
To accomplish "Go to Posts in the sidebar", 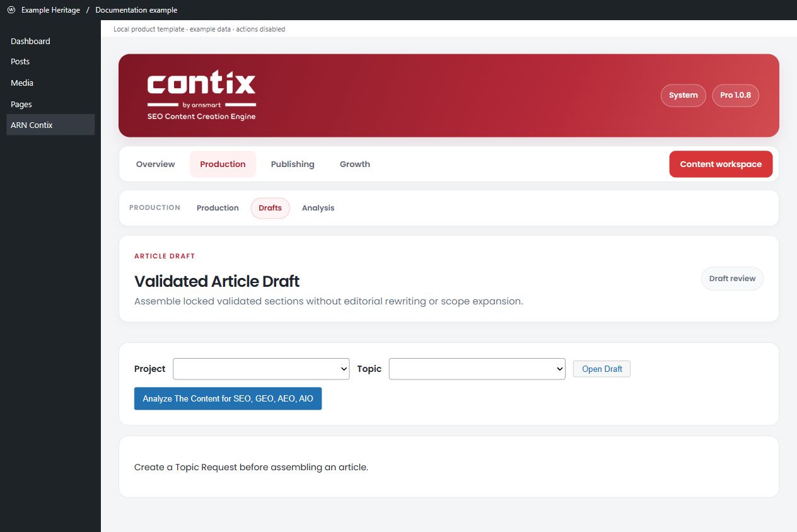I will 50,62.
